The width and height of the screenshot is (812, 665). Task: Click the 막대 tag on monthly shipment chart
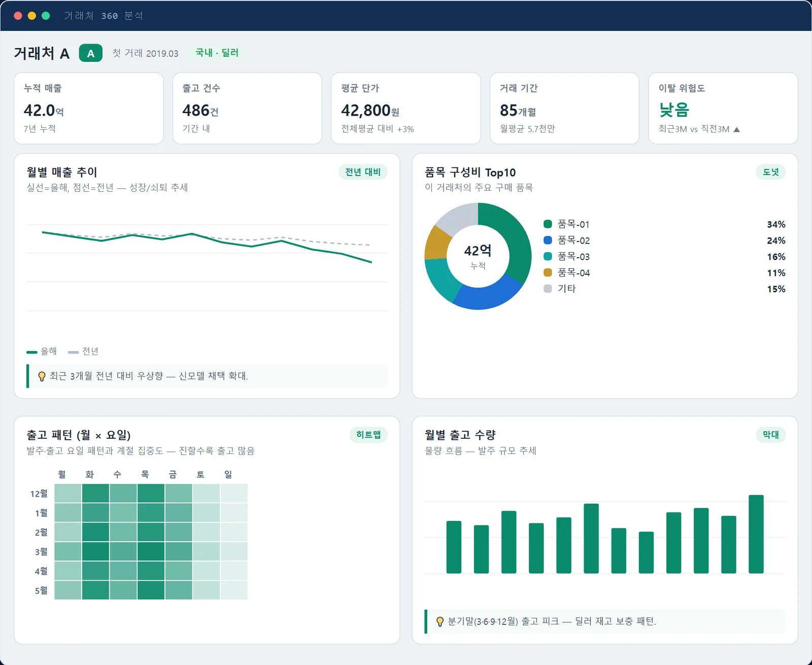pyautogui.click(x=770, y=435)
